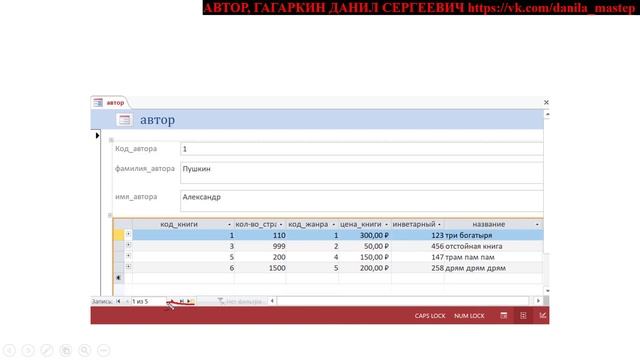Screen dimensions: 640x360
Task: Open название column filter dropdown arrow
Action: 537,224
